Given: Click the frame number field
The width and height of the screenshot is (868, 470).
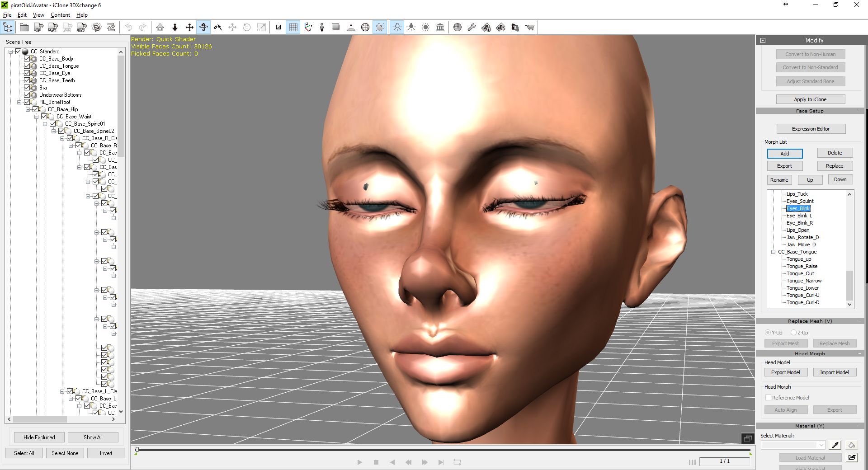Looking at the screenshot, I should tap(725, 461).
